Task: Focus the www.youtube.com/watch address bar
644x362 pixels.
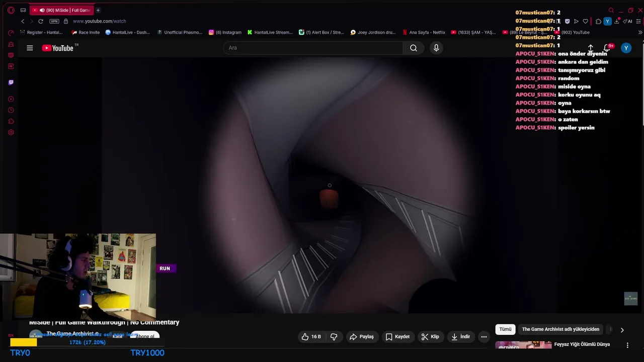Action: point(100,21)
